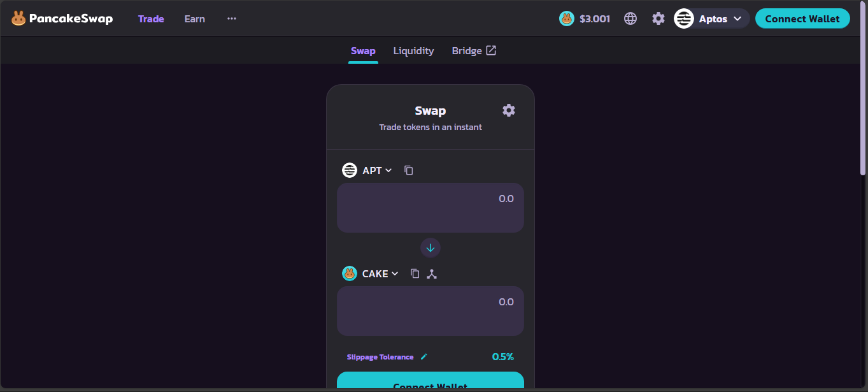Open the Trade menu
868x392 pixels.
click(151, 18)
